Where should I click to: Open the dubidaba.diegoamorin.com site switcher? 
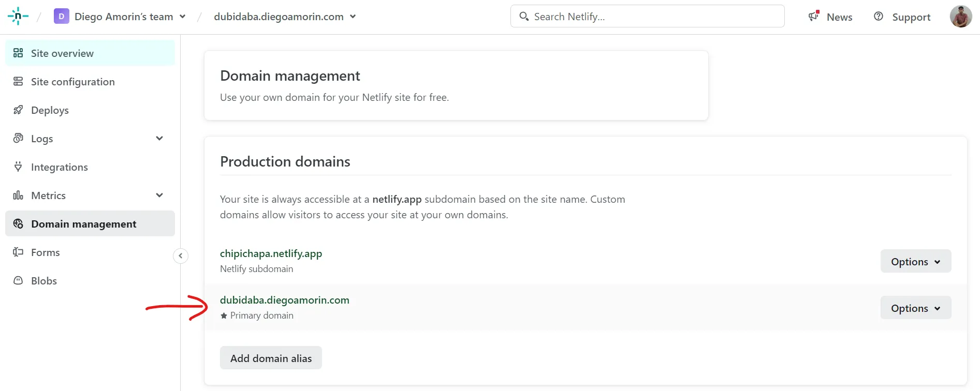(353, 17)
